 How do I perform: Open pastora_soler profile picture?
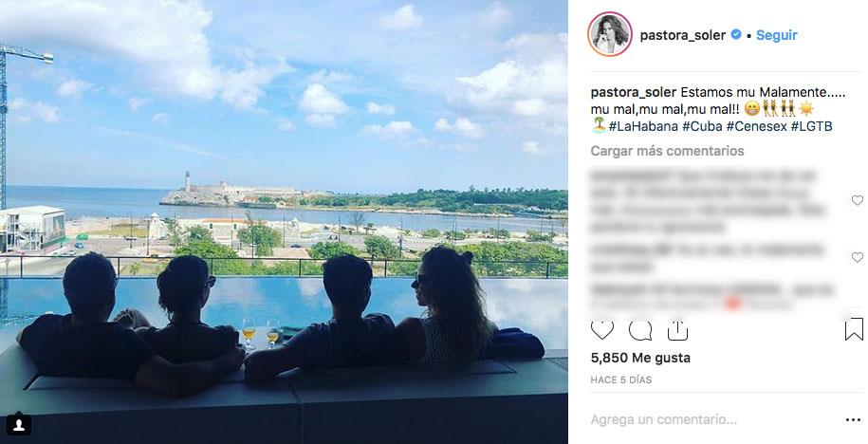609,34
